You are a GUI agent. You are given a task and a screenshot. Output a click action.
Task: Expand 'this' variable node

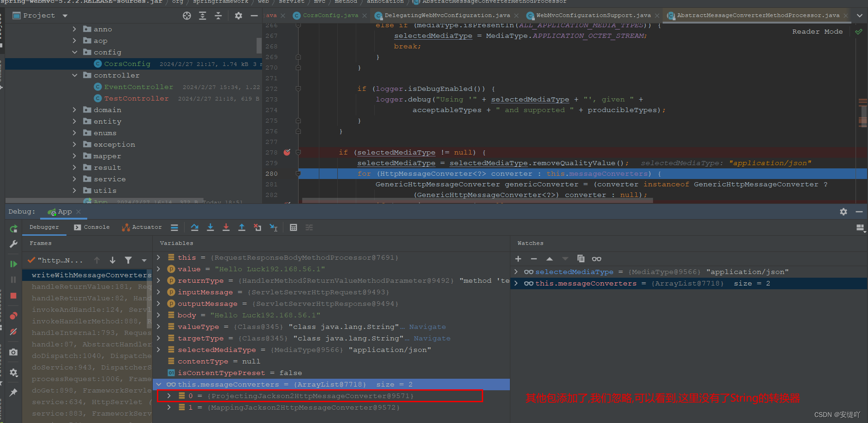click(x=159, y=257)
